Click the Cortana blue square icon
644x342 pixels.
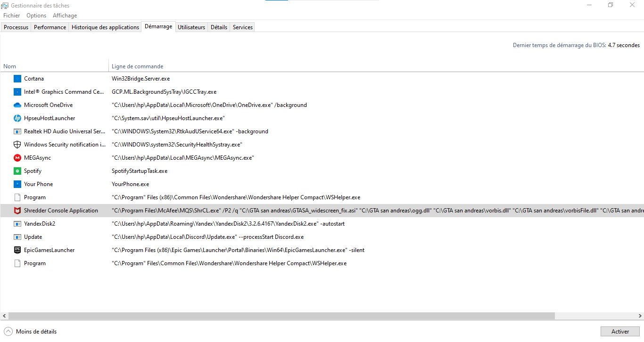coord(17,79)
